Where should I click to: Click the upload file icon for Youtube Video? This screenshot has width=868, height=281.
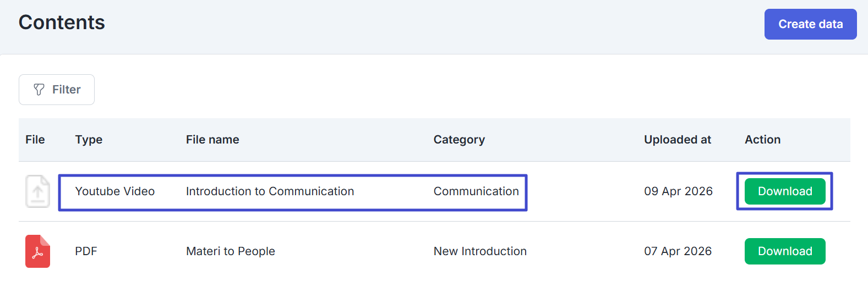pos(37,191)
